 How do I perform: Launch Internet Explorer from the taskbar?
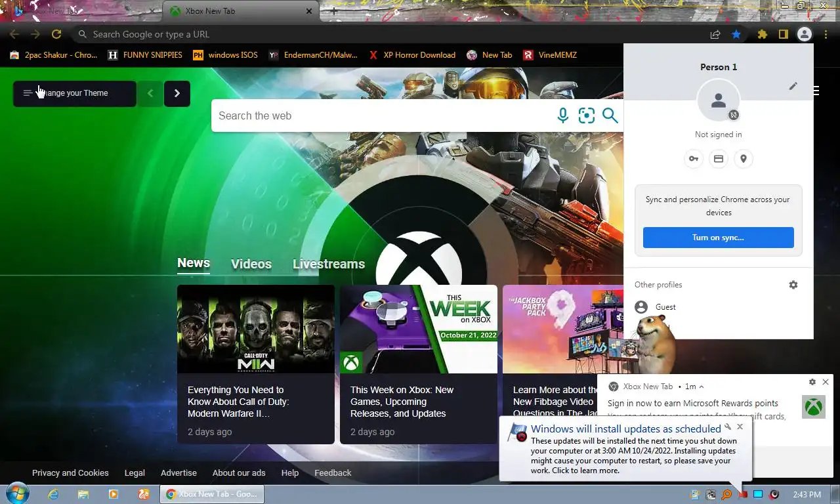pyautogui.click(x=53, y=494)
